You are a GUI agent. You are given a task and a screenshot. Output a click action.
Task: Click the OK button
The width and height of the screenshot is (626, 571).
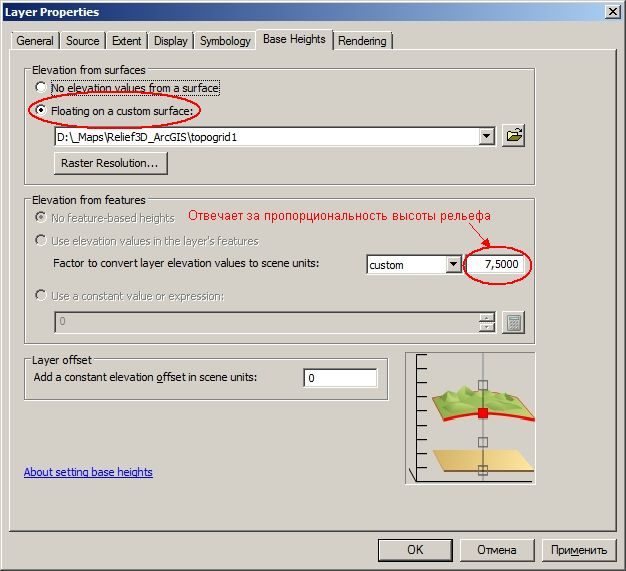(x=415, y=550)
